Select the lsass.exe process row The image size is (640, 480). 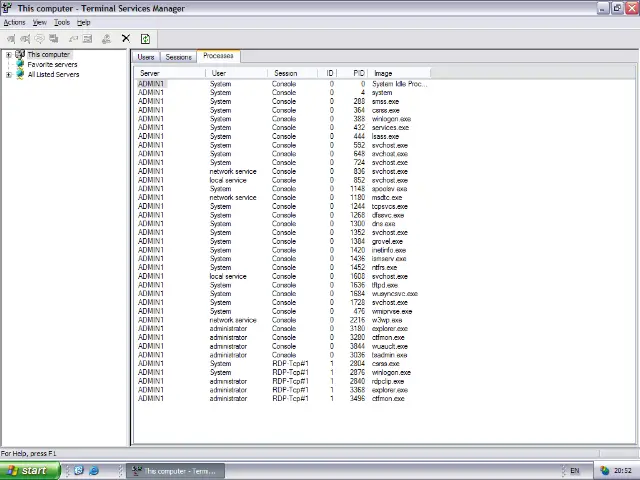click(282, 136)
